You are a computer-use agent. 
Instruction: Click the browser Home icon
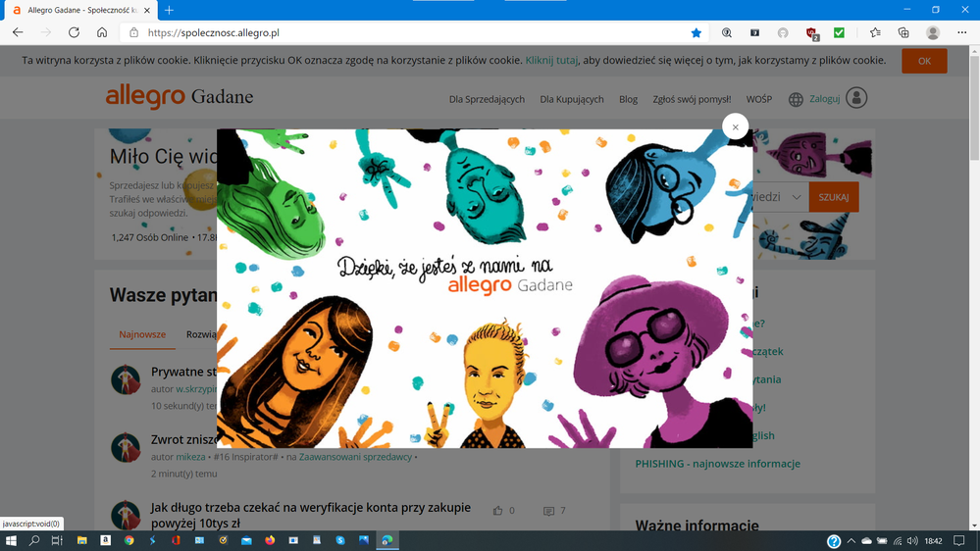(x=102, y=32)
